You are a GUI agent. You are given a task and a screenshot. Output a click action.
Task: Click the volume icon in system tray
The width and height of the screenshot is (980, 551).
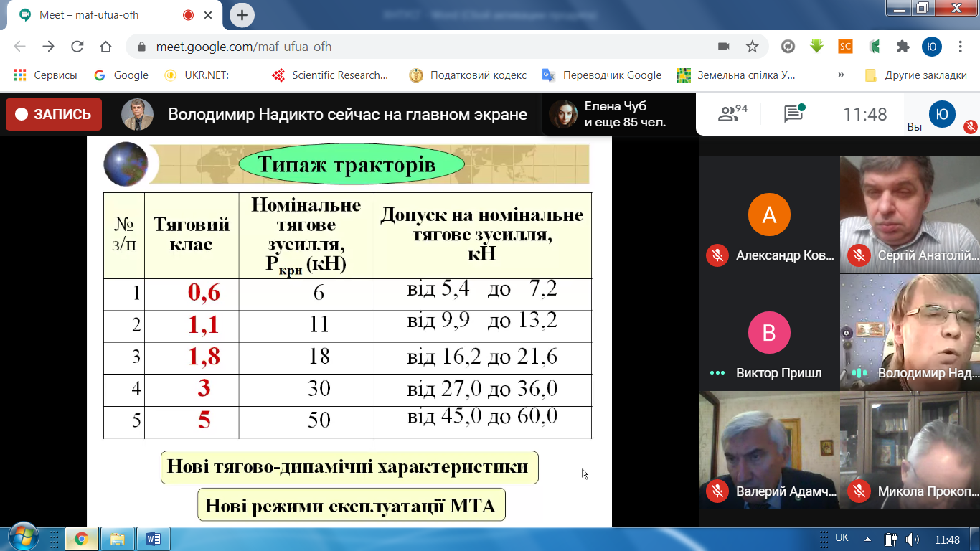[x=913, y=540]
